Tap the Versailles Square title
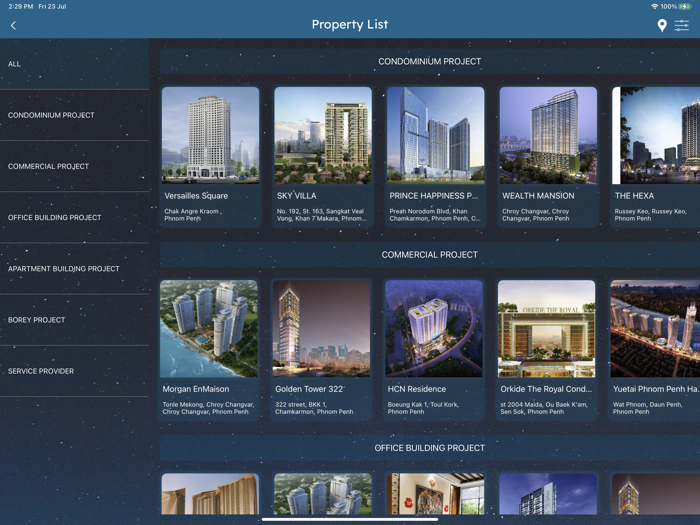The height and width of the screenshot is (525, 700). [x=196, y=196]
